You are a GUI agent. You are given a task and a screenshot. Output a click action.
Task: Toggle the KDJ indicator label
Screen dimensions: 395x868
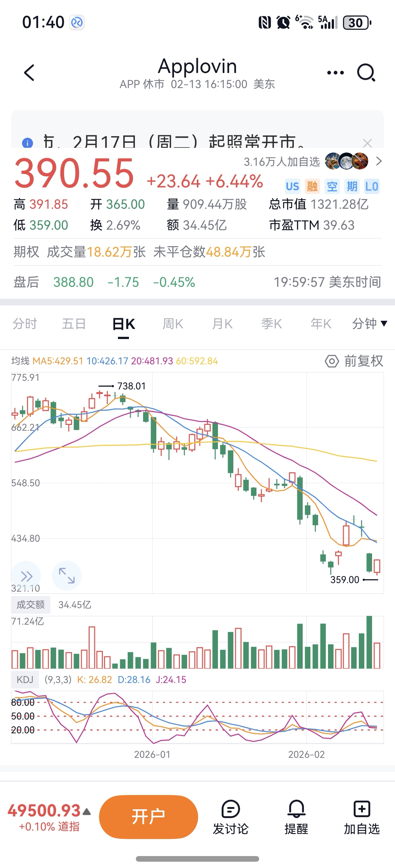[25, 680]
